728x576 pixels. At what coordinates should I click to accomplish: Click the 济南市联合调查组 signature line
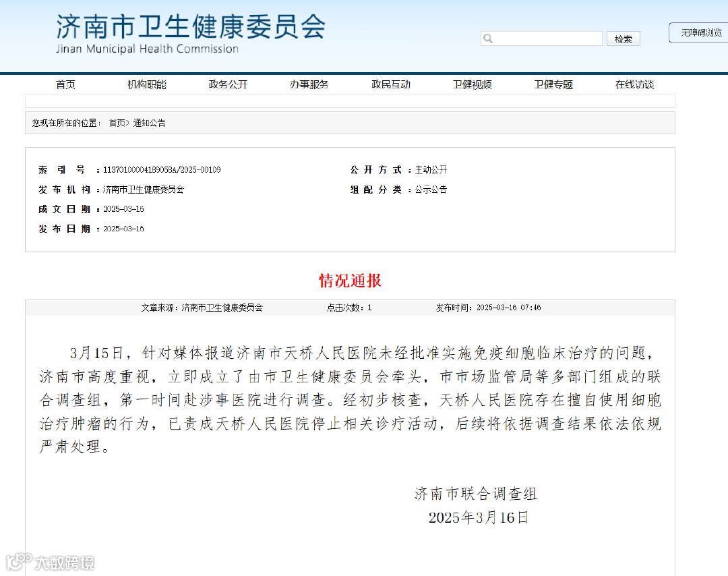pyautogui.click(x=475, y=493)
